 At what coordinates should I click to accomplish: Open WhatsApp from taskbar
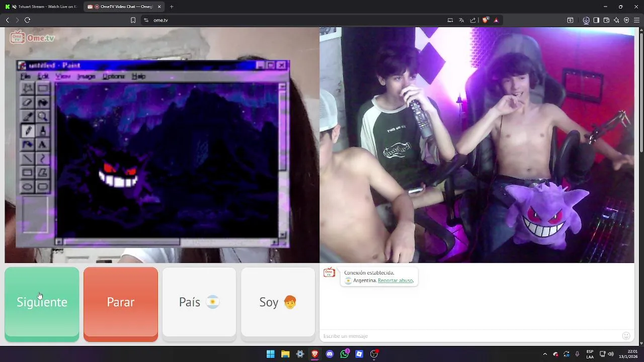coord(344,354)
